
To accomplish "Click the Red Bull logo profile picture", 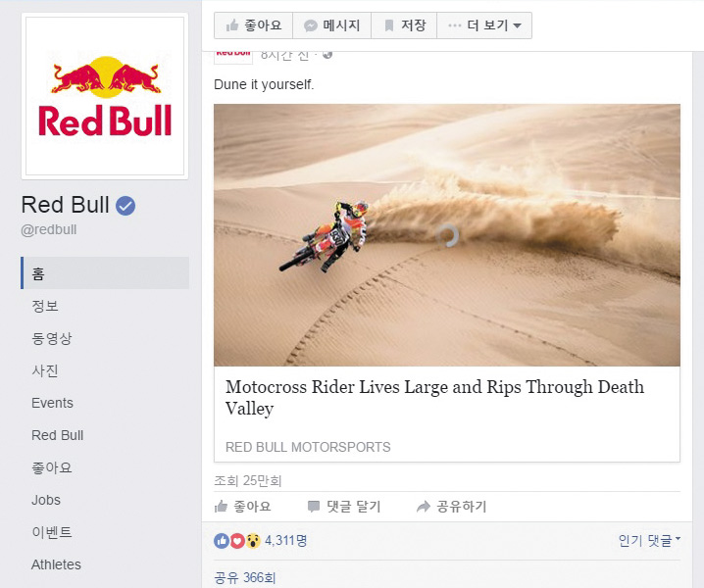I will [x=105, y=96].
